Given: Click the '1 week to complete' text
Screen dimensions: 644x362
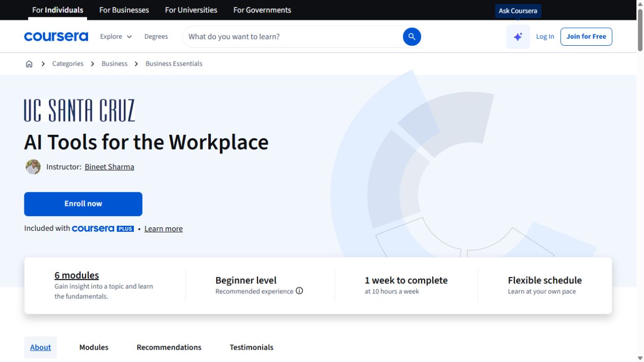Looking at the screenshot, I should [x=406, y=280].
